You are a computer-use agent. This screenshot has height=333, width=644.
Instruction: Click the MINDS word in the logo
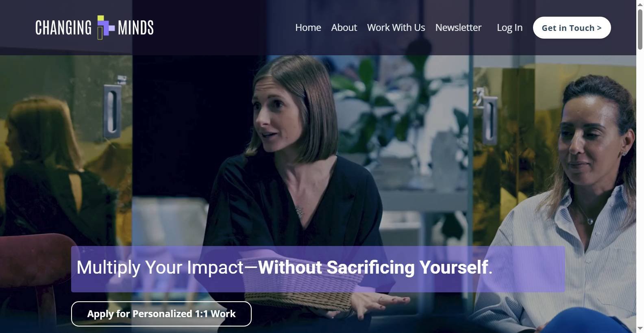136,28
